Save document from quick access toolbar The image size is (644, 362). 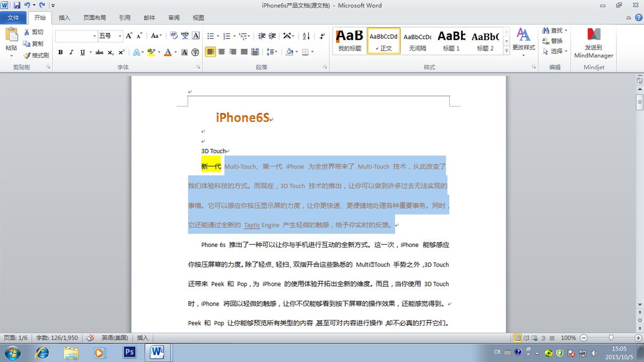click(16, 5)
